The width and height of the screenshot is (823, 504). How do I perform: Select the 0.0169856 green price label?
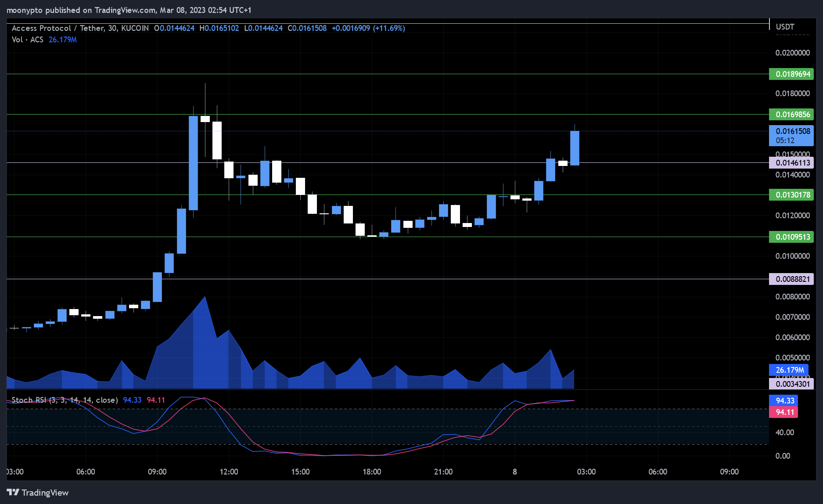coord(791,115)
